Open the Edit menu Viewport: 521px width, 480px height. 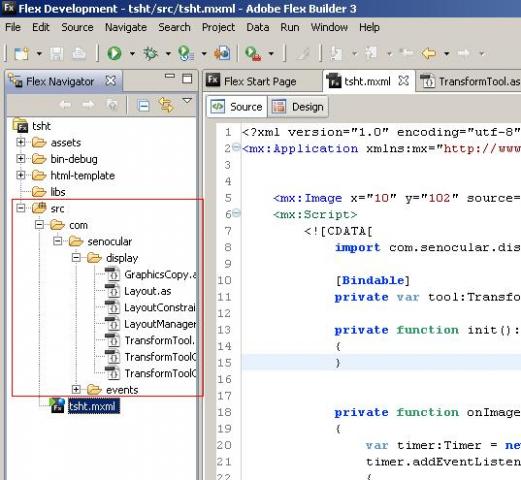pyautogui.click(x=41, y=27)
